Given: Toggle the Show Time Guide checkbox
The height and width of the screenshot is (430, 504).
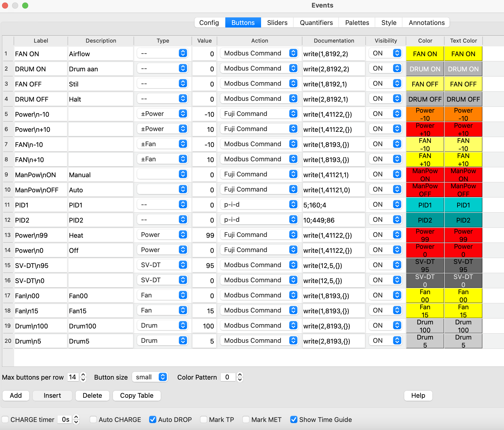Looking at the screenshot, I should tap(294, 419).
